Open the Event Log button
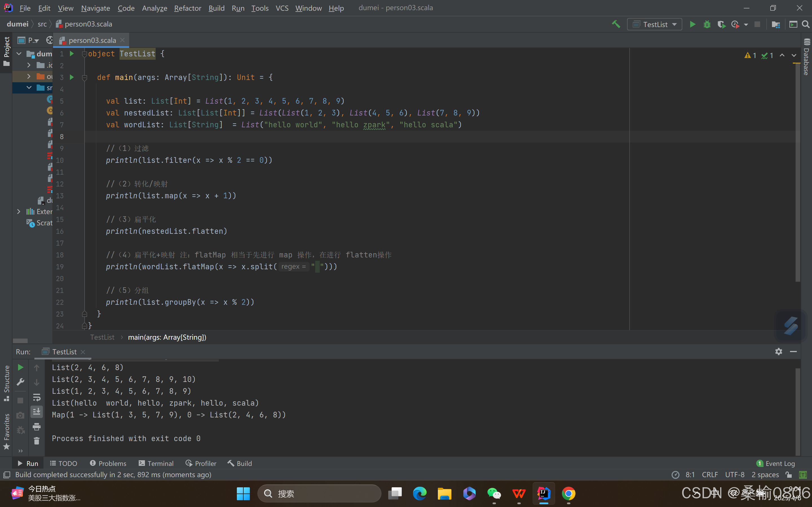This screenshot has width=812, height=507. pyautogui.click(x=776, y=463)
